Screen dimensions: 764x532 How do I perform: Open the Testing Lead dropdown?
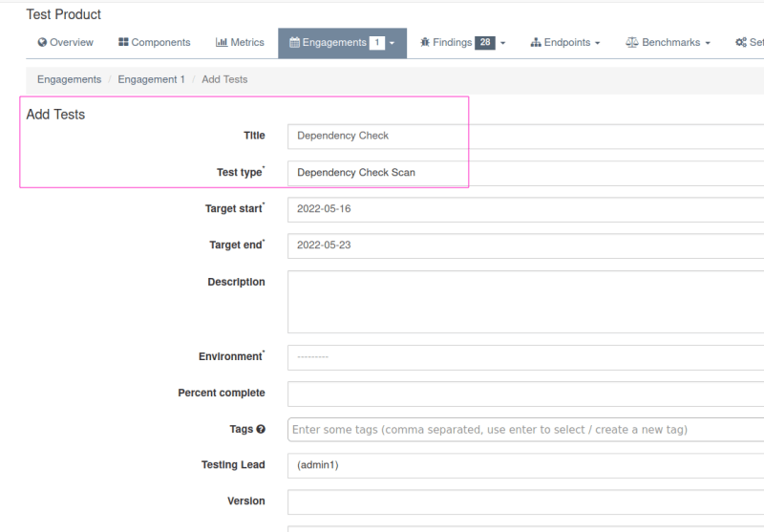click(526, 465)
